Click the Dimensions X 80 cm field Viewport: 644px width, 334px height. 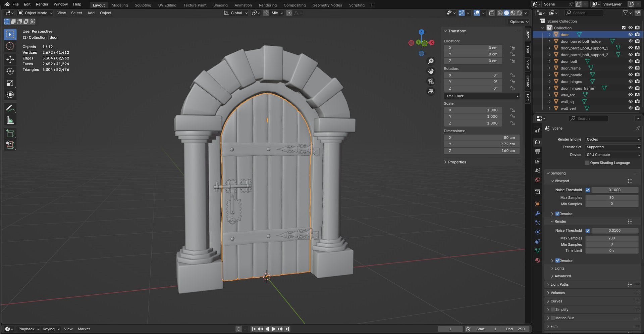pyautogui.click(x=482, y=137)
